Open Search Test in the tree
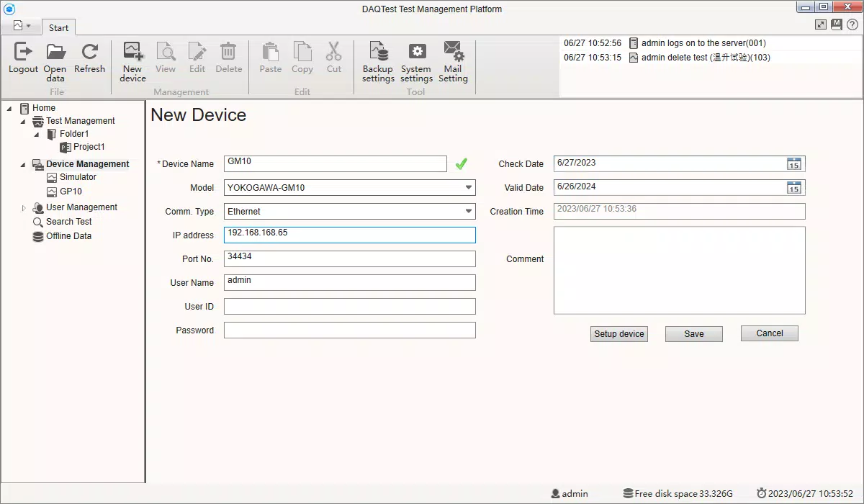This screenshot has height=504, width=864. click(x=69, y=222)
